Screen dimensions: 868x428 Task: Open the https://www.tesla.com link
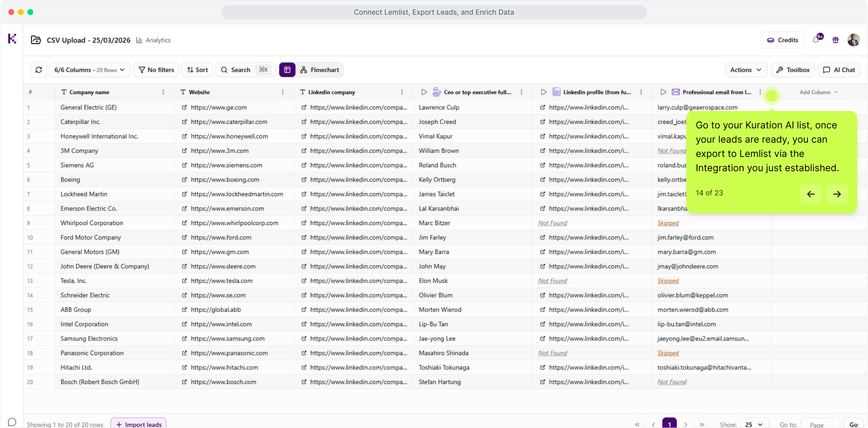pyautogui.click(x=222, y=281)
